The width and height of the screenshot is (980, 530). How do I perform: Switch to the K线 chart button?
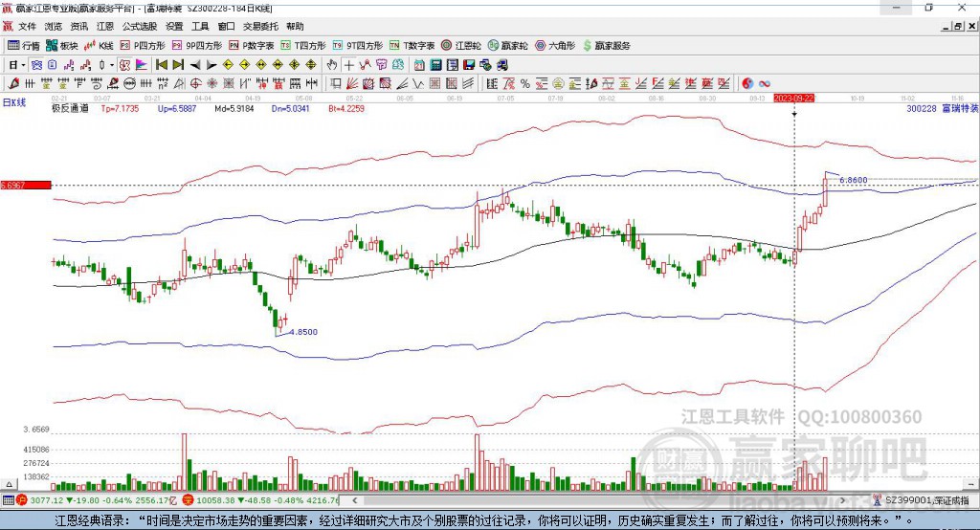[x=99, y=46]
